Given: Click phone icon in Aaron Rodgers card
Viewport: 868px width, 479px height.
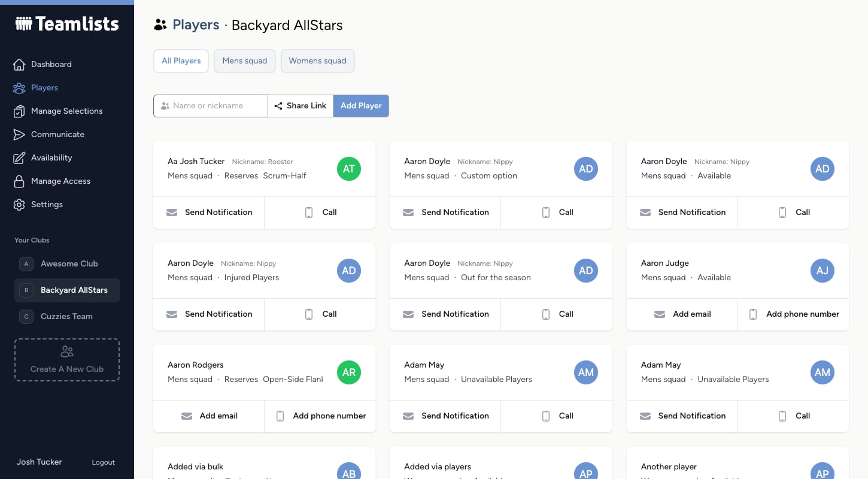Looking at the screenshot, I should (280, 416).
